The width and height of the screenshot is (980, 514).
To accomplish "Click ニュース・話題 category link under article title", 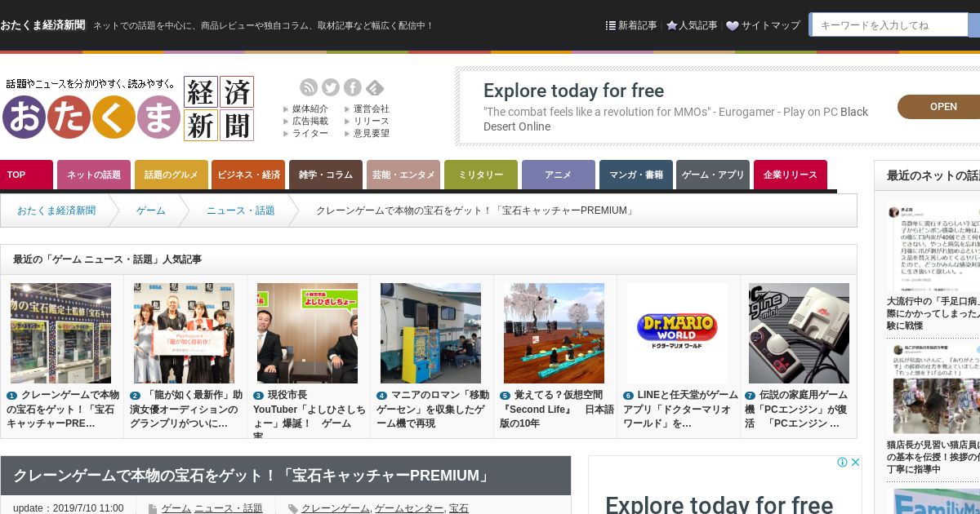I will click(x=229, y=508).
